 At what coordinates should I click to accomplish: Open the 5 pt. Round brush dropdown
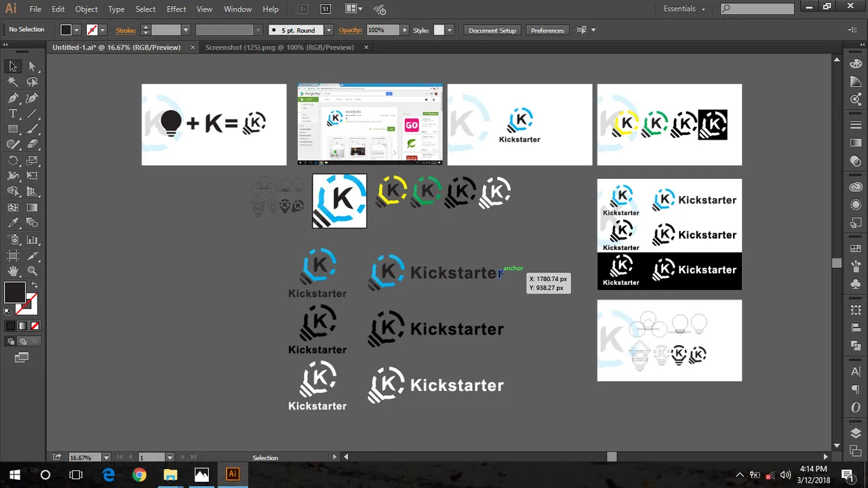pyautogui.click(x=328, y=30)
